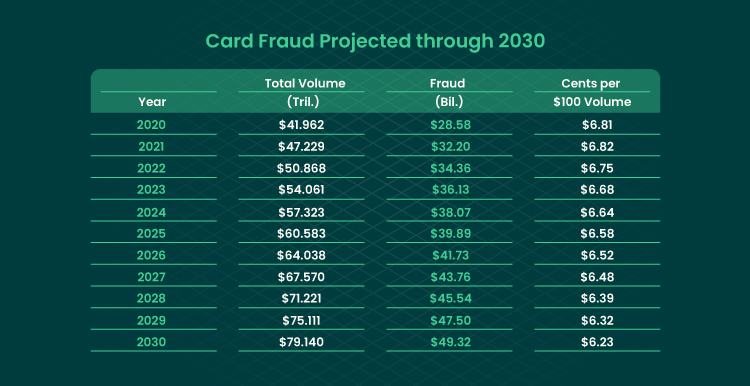The image size is (750, 386).
Task: Click the 2021 total volume value $47.229
Action: click(301, 147)
